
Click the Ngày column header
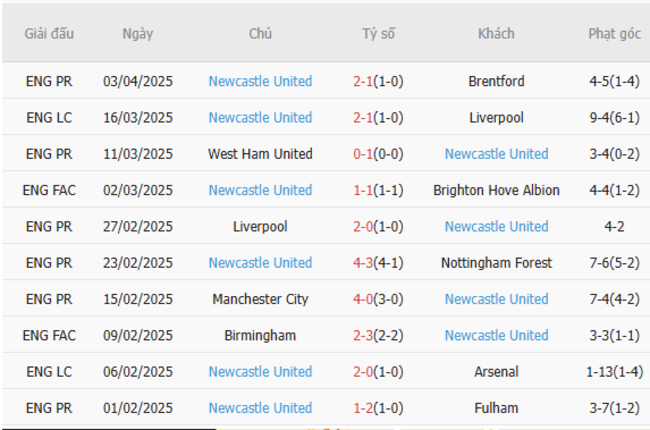point(138,34)
